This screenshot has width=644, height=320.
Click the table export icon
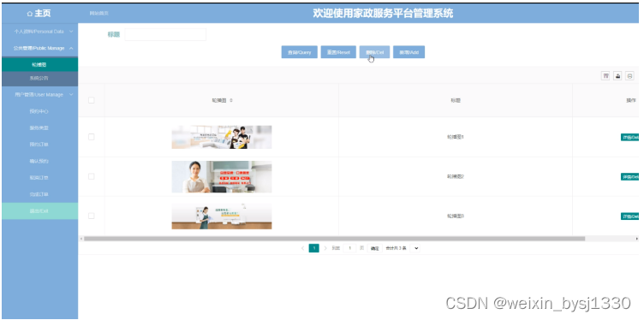point(617,75)
